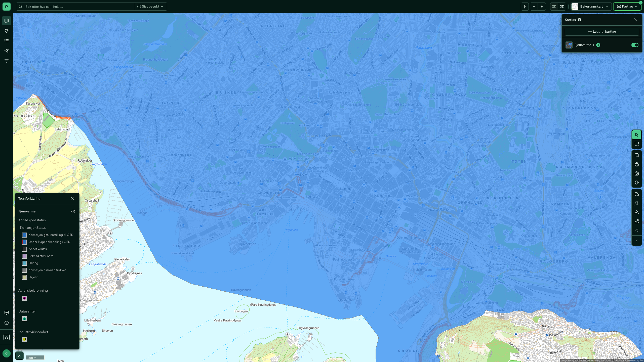
Task: Open the measuring tape tool
Action: [x=637, y=194]
